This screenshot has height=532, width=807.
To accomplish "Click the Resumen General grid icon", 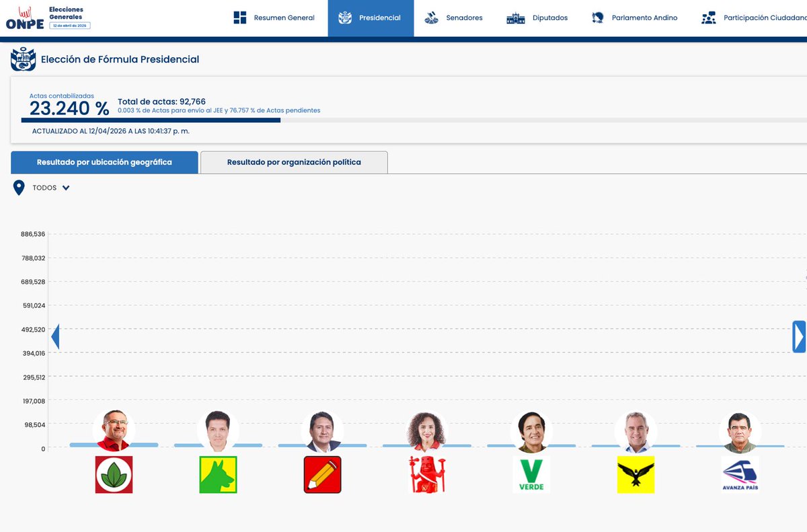I will point(240,17).
